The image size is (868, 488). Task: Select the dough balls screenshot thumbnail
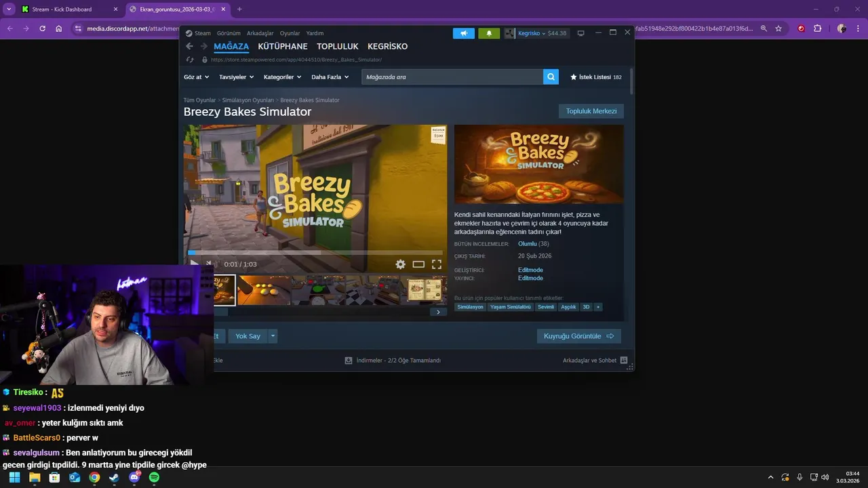[264, 290]
